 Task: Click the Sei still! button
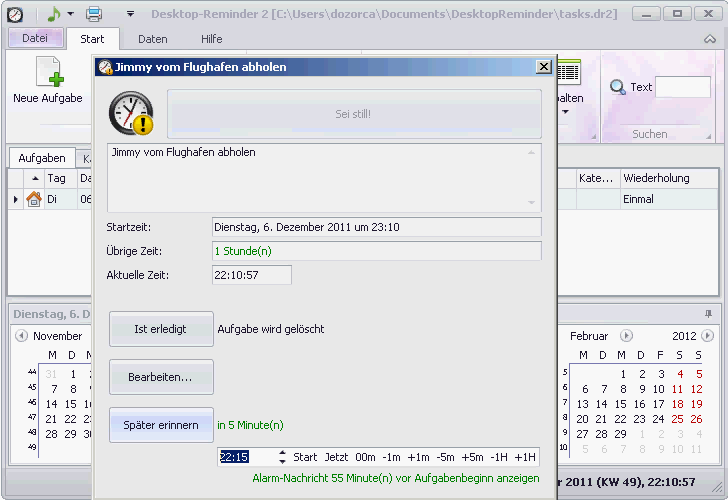point(354,114)
